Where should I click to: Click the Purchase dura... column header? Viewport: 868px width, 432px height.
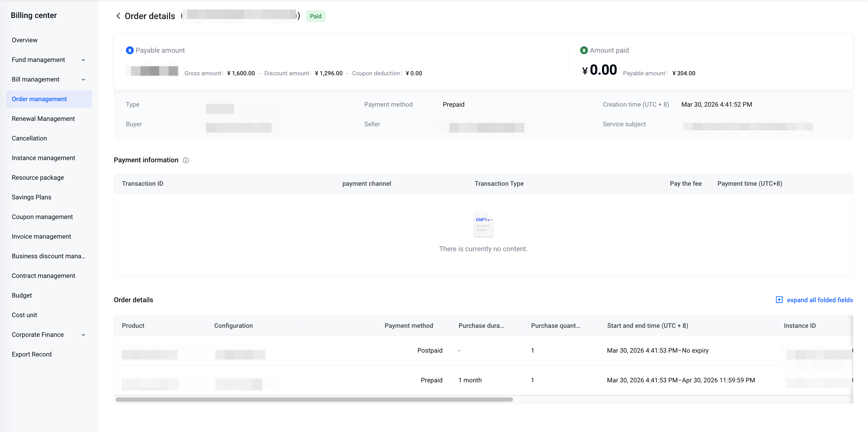(481, 326)
